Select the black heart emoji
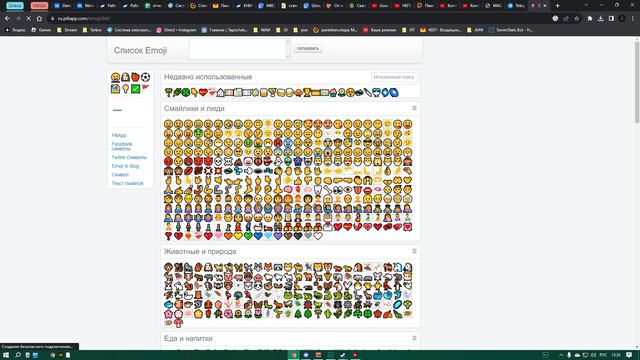This screenshot has height=360, width=640. [x=298, y=236]
